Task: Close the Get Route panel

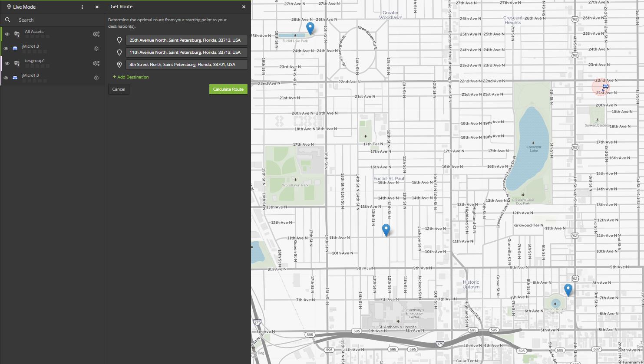Action: click(x=244, y=7)
